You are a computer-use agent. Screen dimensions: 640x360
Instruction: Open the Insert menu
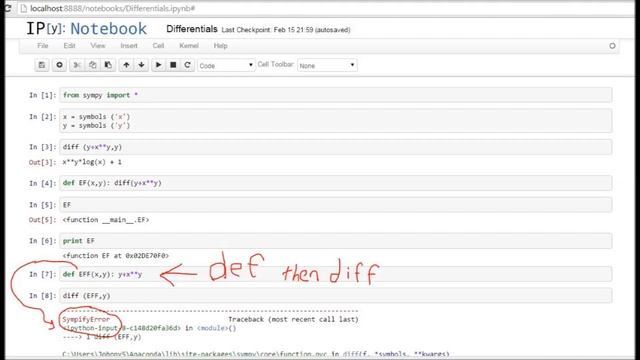pos(129,46)
